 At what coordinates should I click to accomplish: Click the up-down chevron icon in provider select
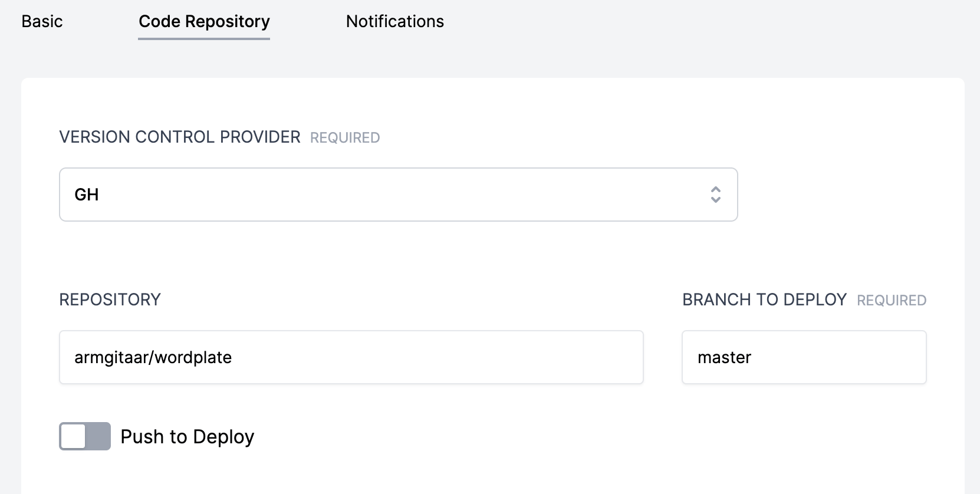[715, 195]
